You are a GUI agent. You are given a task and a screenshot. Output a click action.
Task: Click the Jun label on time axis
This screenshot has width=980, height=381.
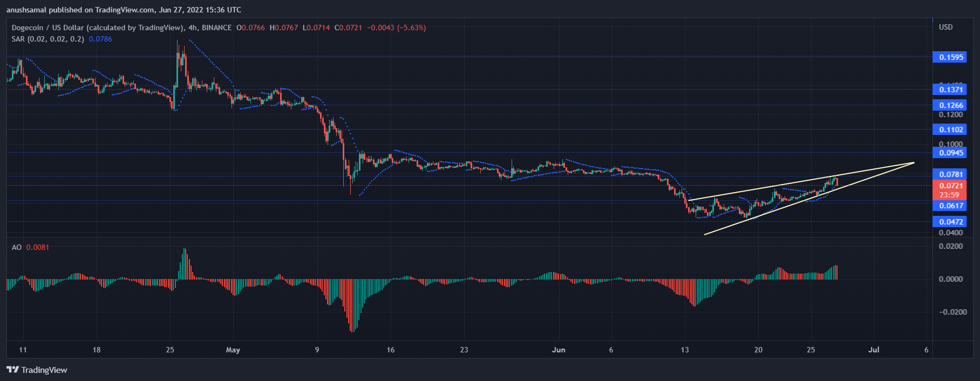point(559,350)
